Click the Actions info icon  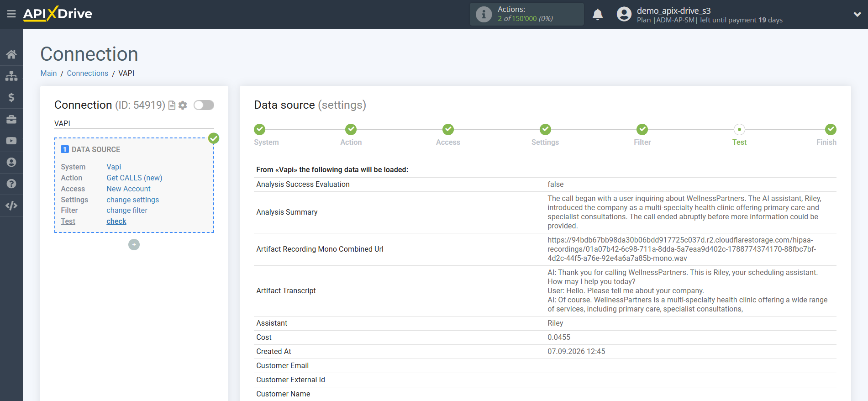click(484, 14)
